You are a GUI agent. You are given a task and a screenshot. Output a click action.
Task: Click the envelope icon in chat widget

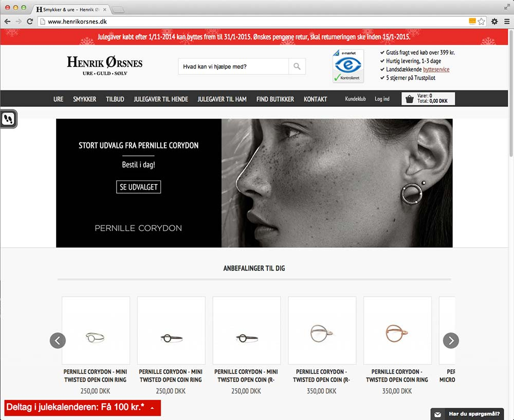coord(438,414)
